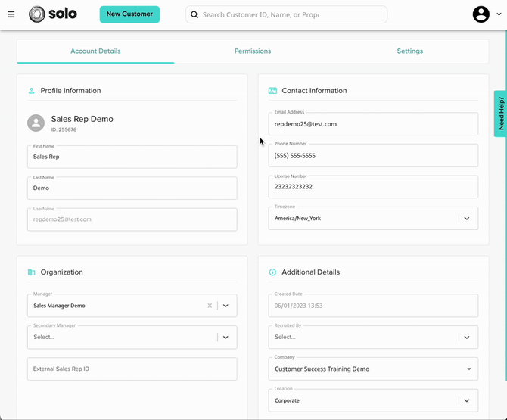Open the hamburger navigation menu

pyautogui.click(x=11, y=14)
